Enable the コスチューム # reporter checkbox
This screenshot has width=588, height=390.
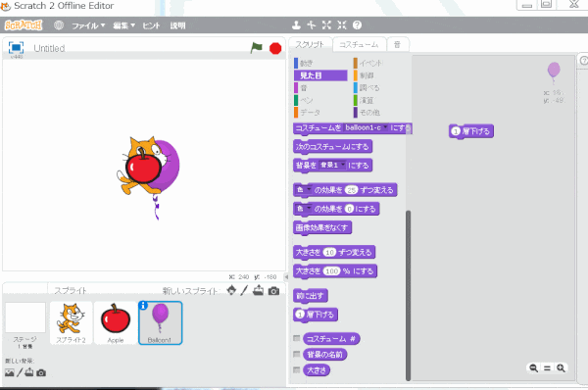coord(297,338)
